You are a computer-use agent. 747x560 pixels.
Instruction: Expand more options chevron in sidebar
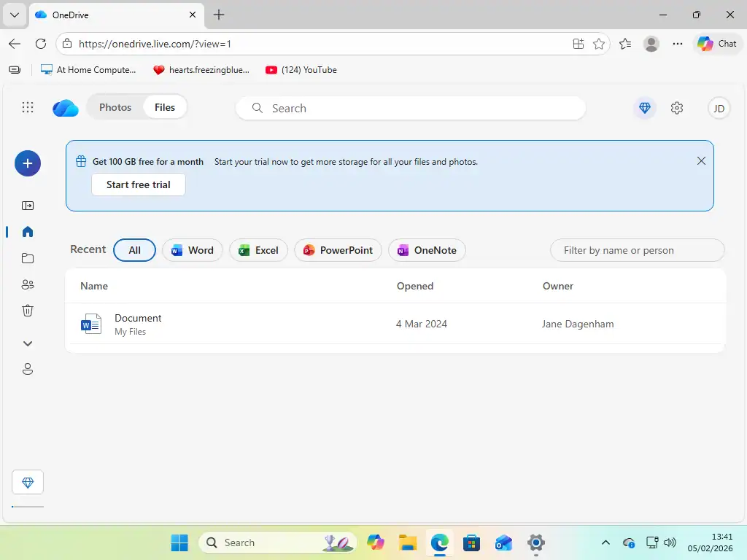pos(27,343)
